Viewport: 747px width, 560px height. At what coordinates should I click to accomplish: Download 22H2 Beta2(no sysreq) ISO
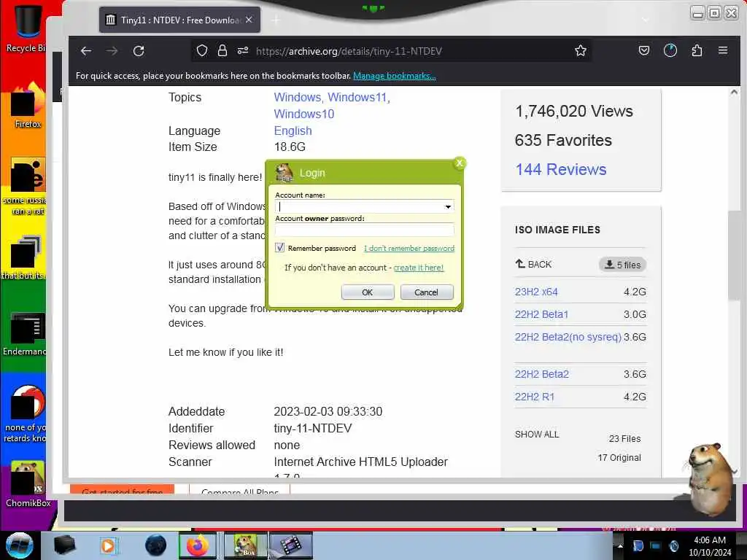point(568,337)
